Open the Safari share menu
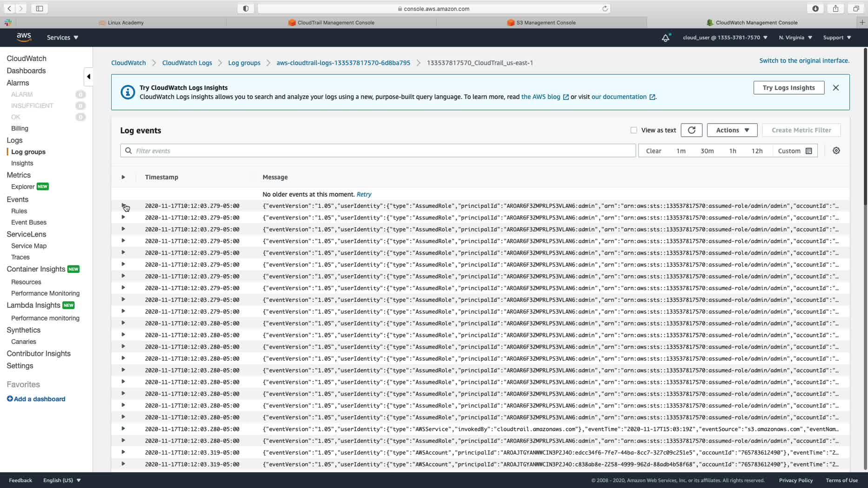This screenshot has height=488, width=868. pyautogui.click(x=836, y=8)
